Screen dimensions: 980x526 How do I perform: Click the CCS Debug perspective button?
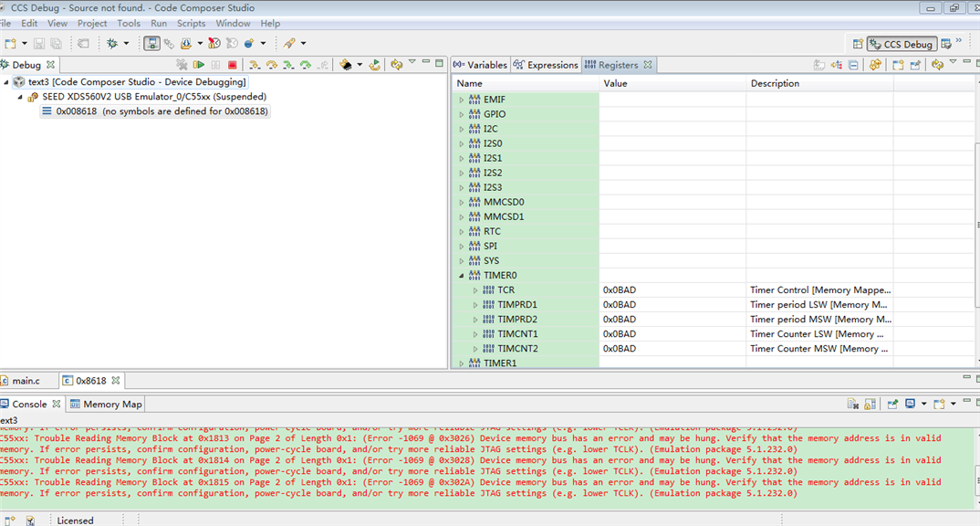coord(902,44)
